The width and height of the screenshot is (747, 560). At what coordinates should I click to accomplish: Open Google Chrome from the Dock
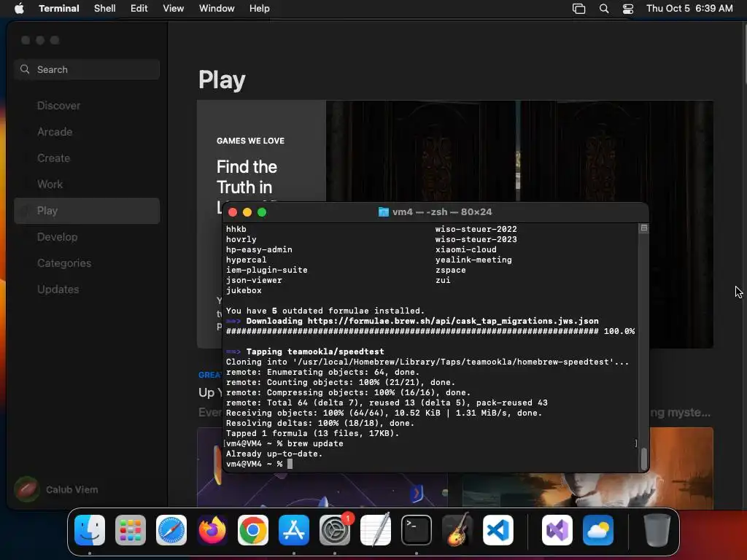point(253,530)
